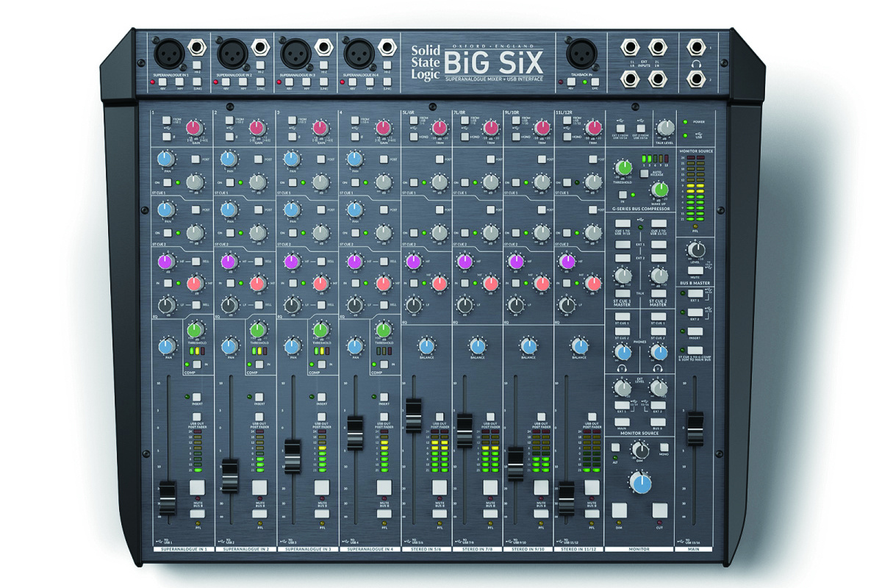Touch the bus compressor MAKE UP knob
Image resolution: width=882 pixels, height=588 pixels.
[x=659, y=189]
